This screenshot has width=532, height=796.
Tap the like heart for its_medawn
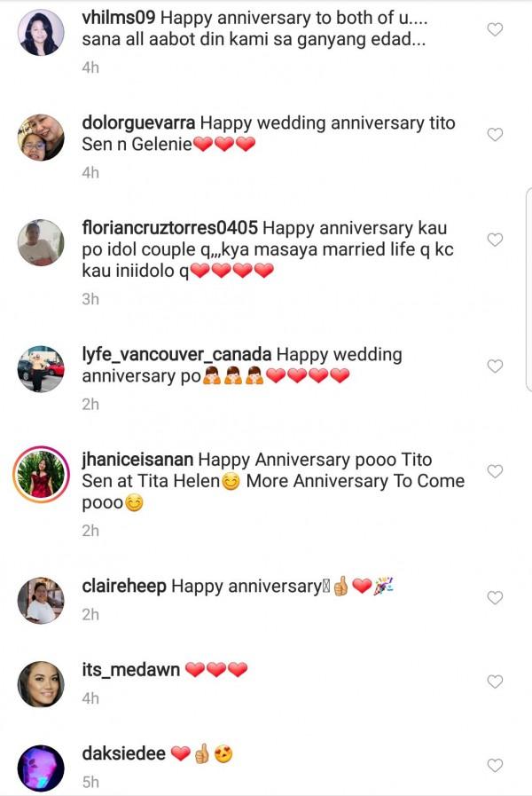(496, 682)
